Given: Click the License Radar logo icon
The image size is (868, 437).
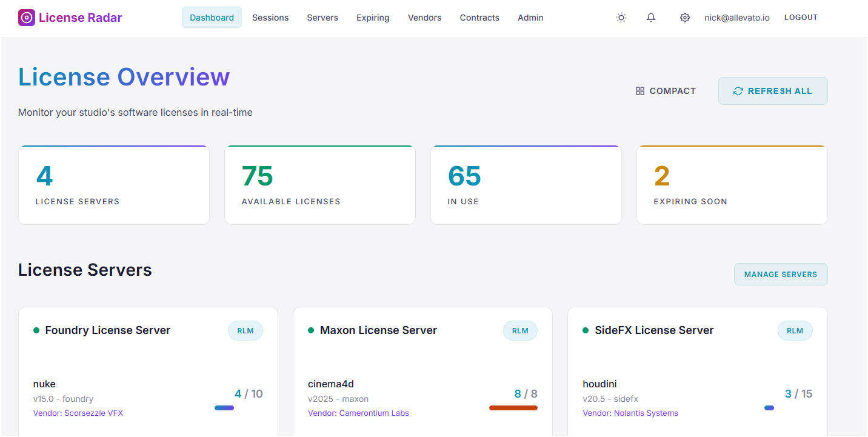Looking at the screenshot, I should (27, 18).
